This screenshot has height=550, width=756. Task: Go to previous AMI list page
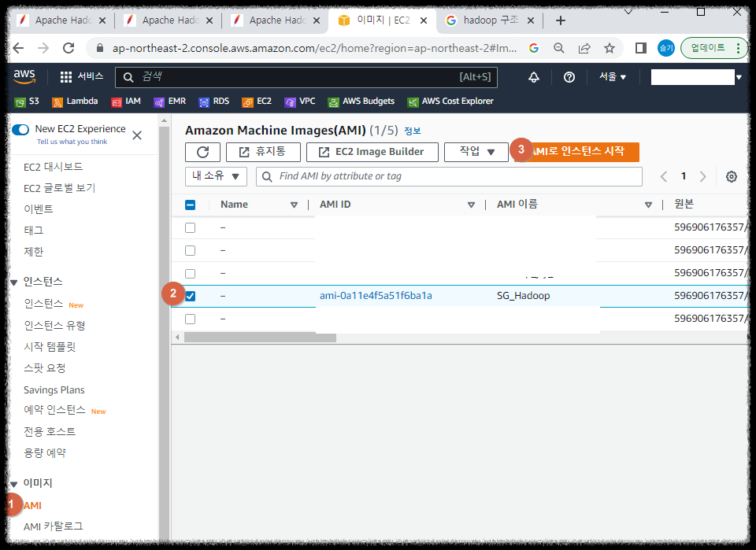click(664, 177)
